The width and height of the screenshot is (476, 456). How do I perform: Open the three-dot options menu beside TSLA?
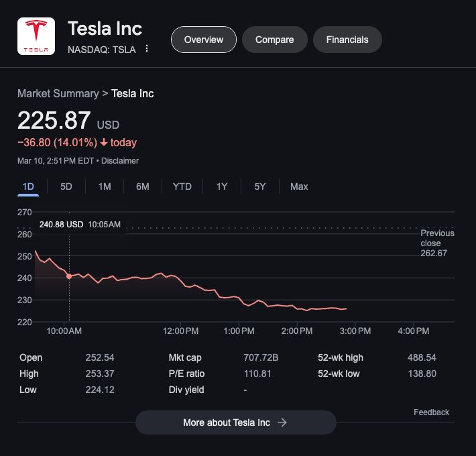(147, 48)
